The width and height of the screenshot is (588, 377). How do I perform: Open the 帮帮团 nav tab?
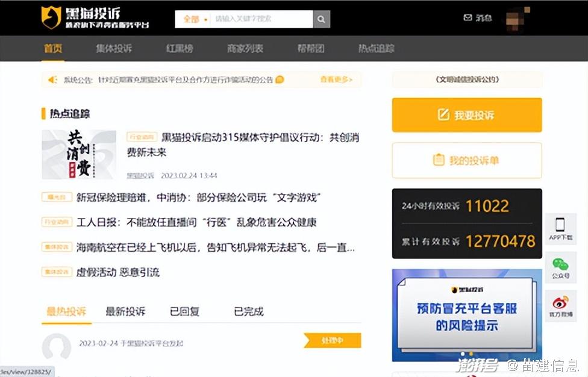311,48
